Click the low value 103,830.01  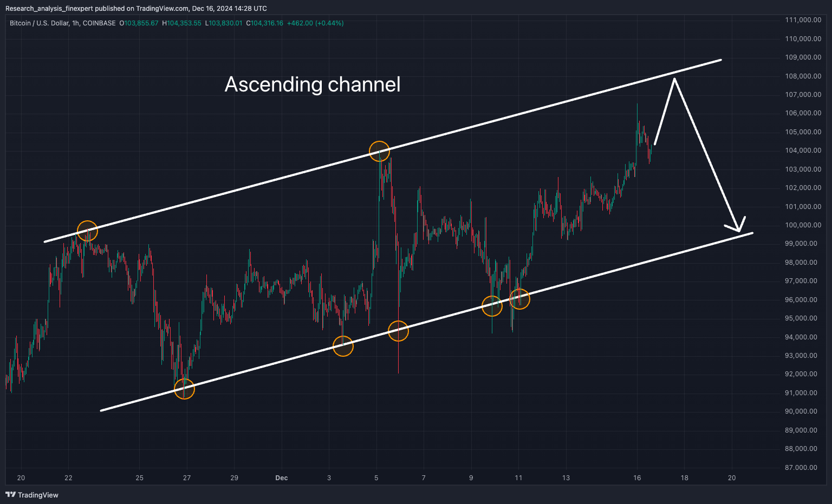(x=225, y=23)
